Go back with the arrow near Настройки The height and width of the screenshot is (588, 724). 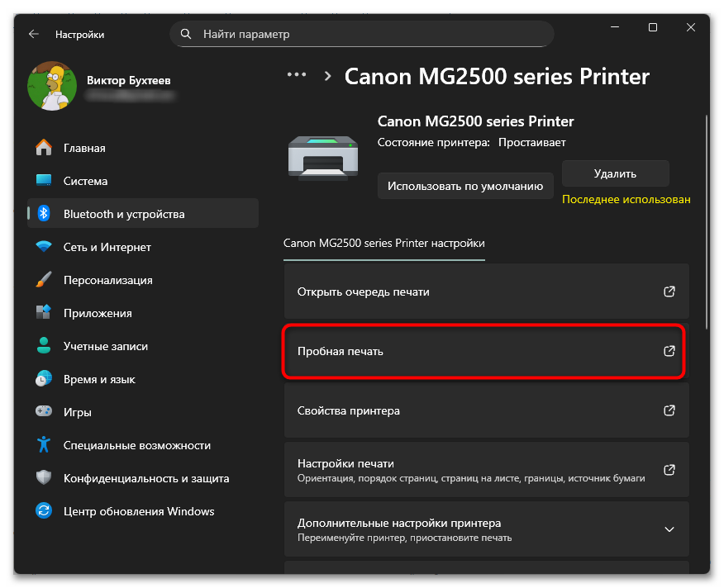(34, 34)
